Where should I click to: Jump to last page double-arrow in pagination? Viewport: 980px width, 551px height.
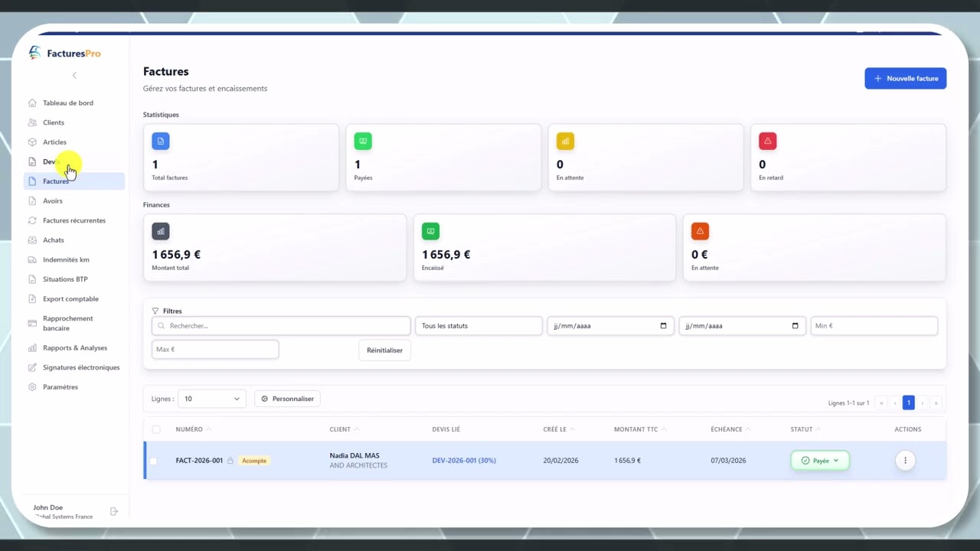click(x=936, y=403)
